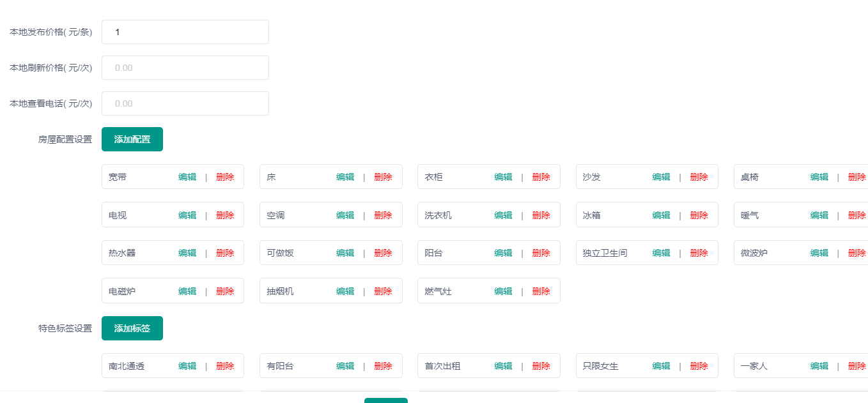
Task: Edit the 沙发 configuration entry
Action: point(661,177)
